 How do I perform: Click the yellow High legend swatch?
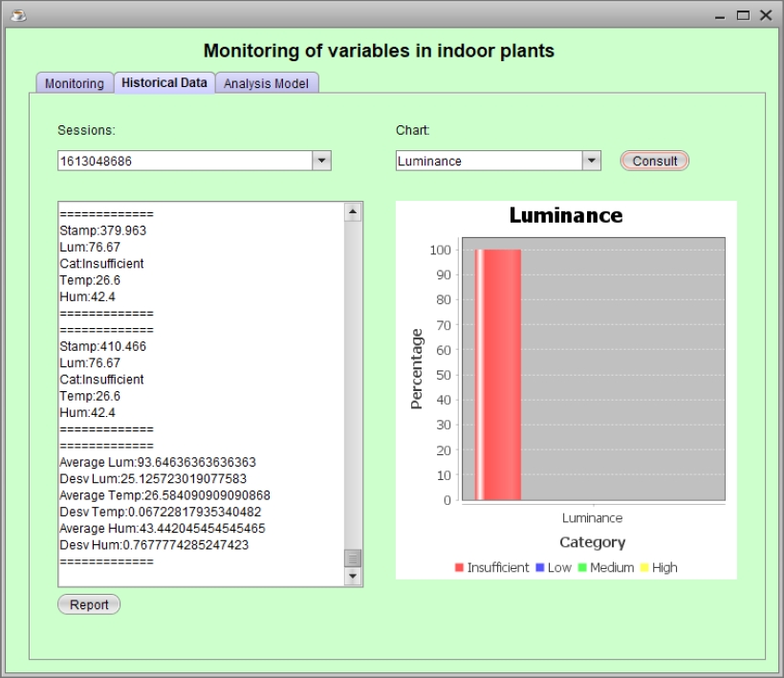(644, 568)
